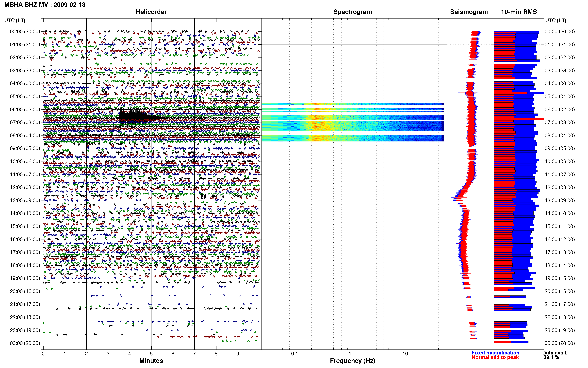
Task: Click the lowest spectrogram band near 08:00
Action: click(353, 138)
